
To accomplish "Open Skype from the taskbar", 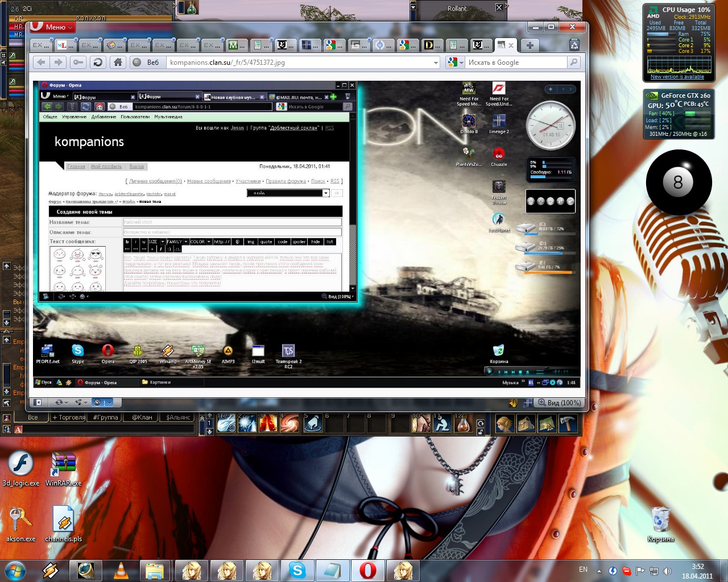I will pyautogui.click(x=297, y=570).
